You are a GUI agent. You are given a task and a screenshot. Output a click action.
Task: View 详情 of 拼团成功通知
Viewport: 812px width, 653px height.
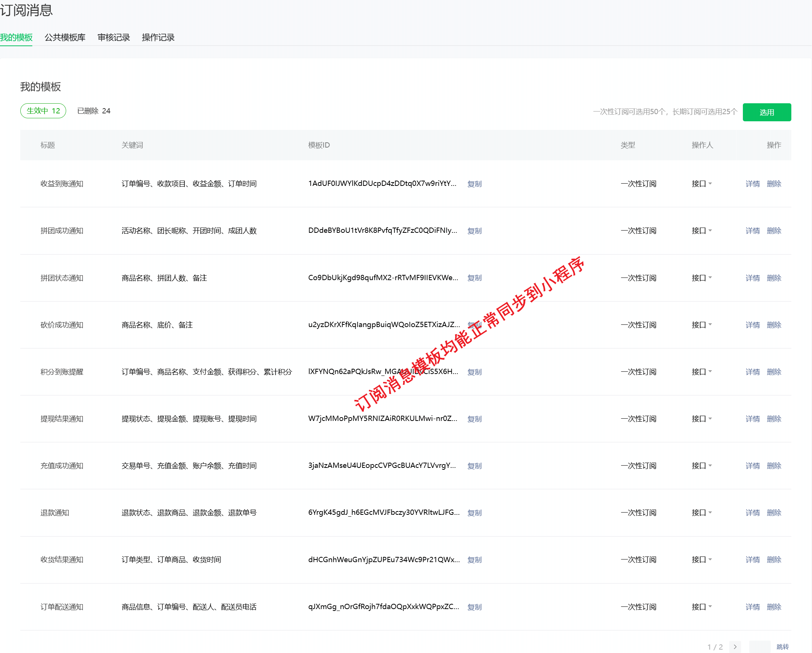click(x=753, y=231)
